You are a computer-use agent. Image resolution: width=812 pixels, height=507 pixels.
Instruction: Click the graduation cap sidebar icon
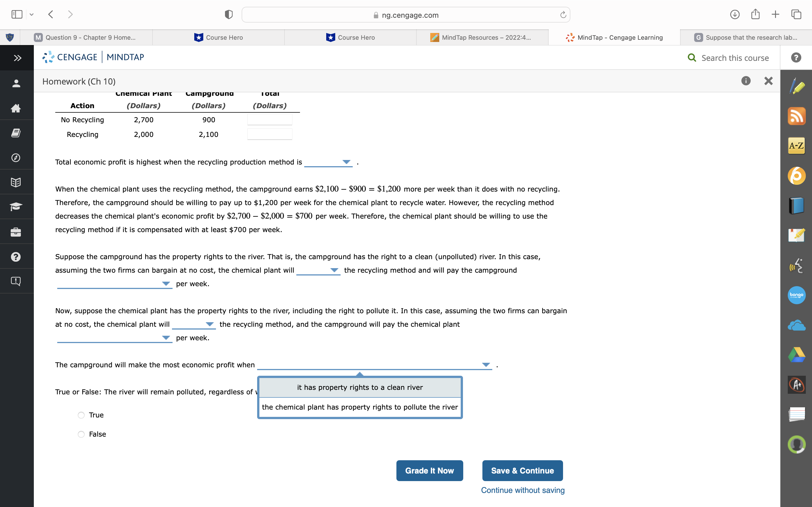(x=16, y=206)
